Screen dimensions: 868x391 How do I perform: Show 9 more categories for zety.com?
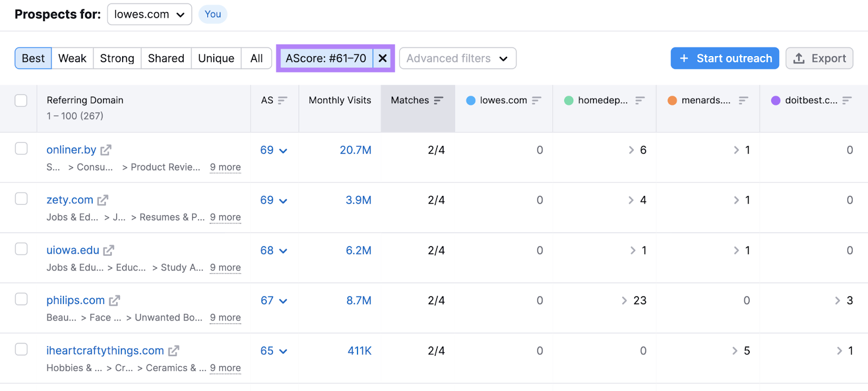[225, 217]
